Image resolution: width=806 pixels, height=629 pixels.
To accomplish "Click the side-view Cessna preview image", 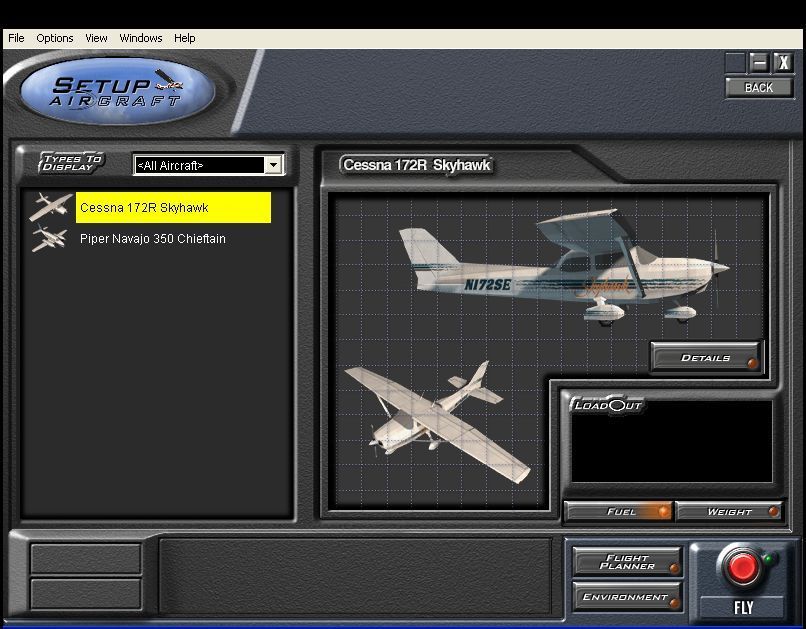I will (x=564, y=266).
